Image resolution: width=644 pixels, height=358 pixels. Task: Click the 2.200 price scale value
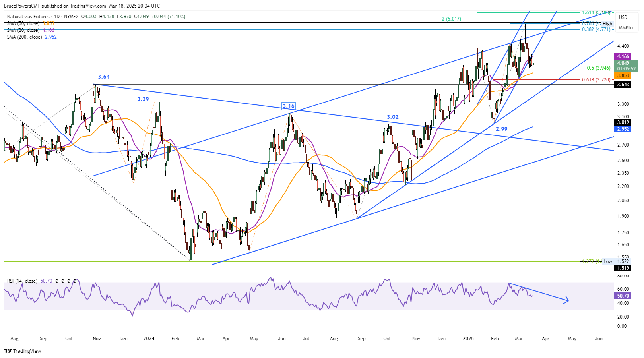(623, 186)
